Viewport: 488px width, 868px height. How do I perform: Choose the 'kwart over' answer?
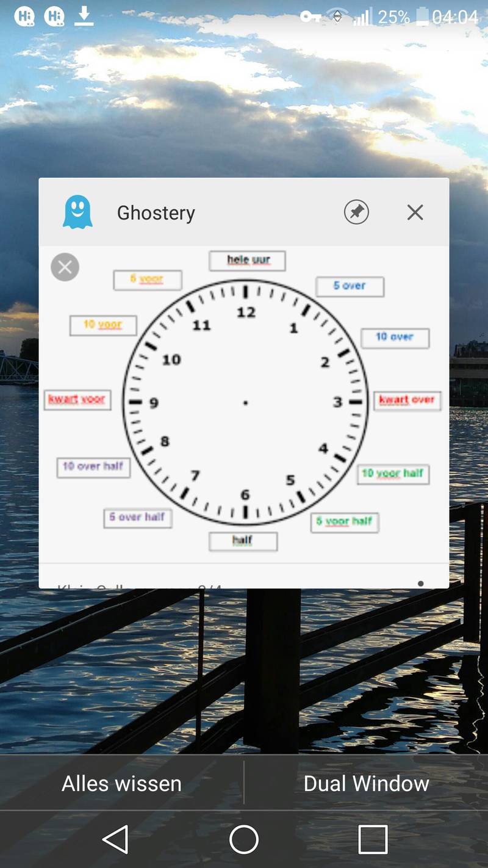[406, 400]
